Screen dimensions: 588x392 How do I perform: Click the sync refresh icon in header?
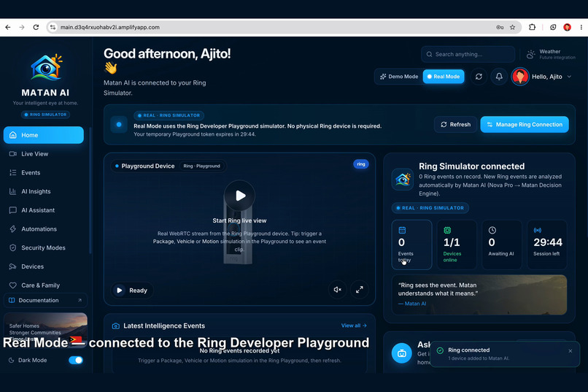click(x=479, y=77)
